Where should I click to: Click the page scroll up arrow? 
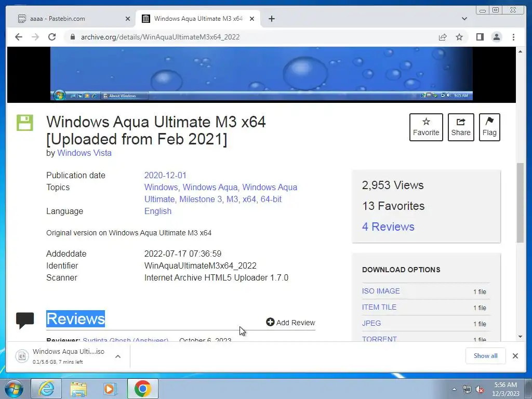(x=520, y=51)
